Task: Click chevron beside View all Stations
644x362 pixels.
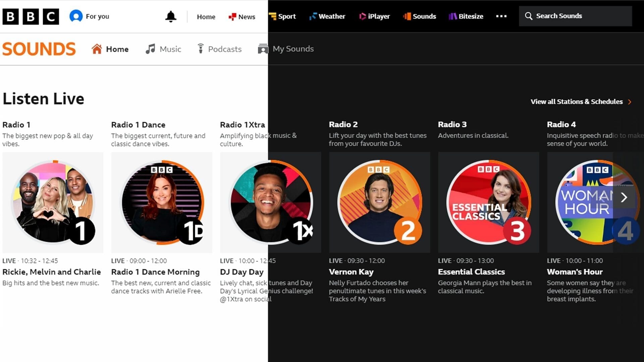Action: 630,102
